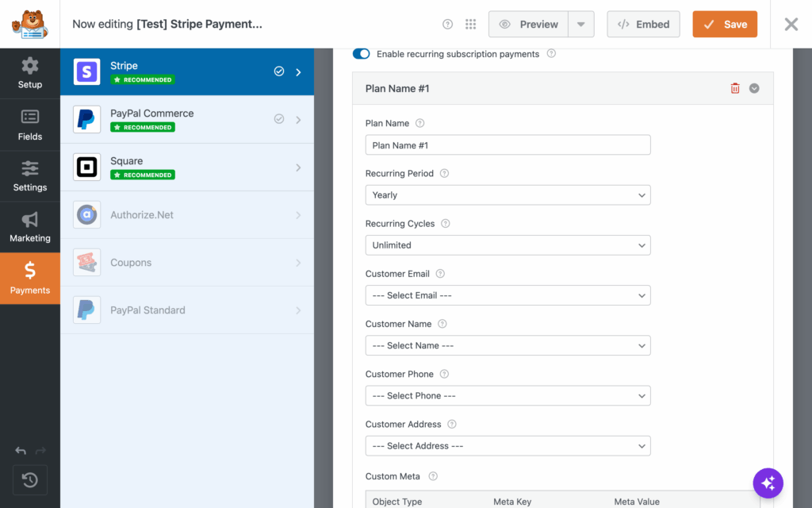Click the redo arrow icon
Image resolution: width=812 pixels, height=508 pixels.
click(x=40, y=451)
